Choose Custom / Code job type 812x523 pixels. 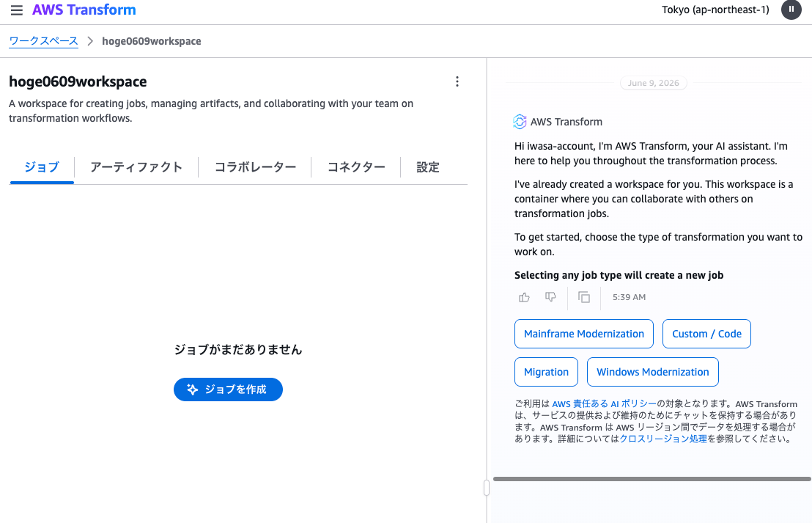[x=706, y=334]
